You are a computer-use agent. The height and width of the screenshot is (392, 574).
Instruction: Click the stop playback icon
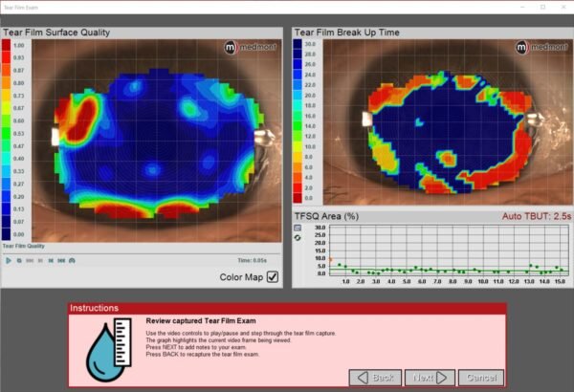pos(19,260)
